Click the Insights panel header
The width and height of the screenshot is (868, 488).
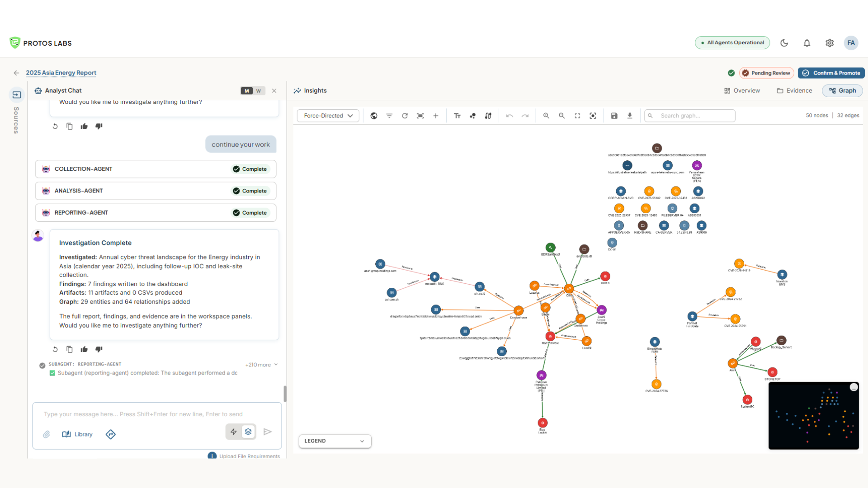click(310, 90)
